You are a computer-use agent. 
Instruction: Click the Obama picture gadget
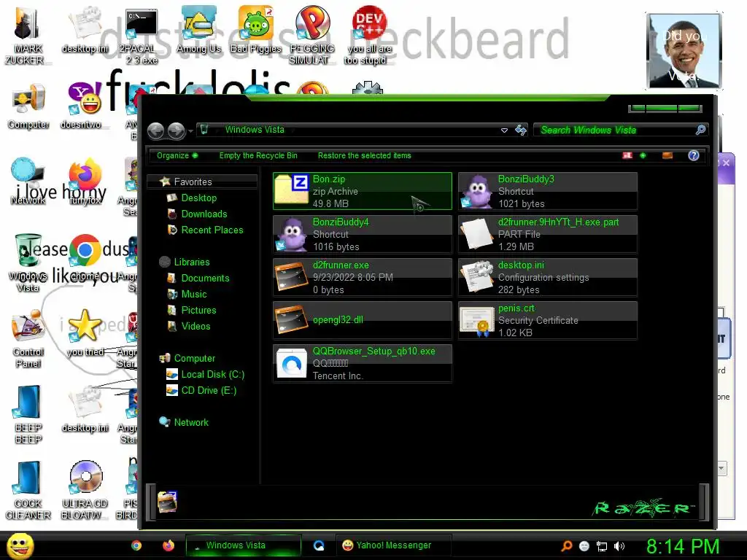(x=684, y=51)
